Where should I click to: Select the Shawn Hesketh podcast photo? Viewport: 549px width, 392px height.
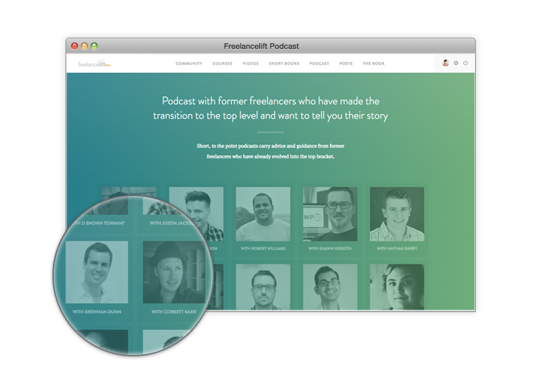pyautogui.click(x=330, y=213)
